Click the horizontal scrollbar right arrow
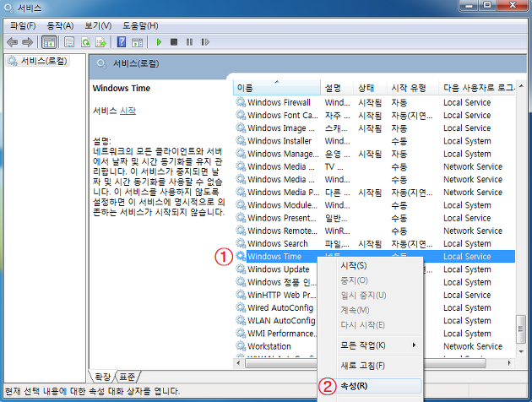The image size is (532, 402). point(509,363)
